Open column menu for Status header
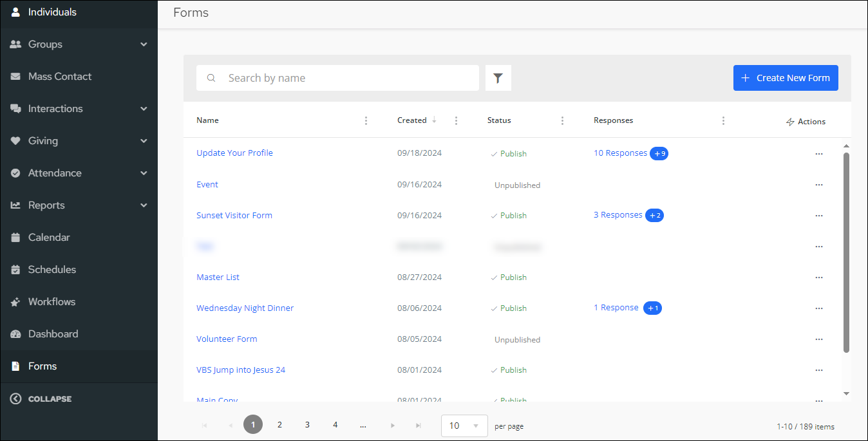 (x=562, y=120)
